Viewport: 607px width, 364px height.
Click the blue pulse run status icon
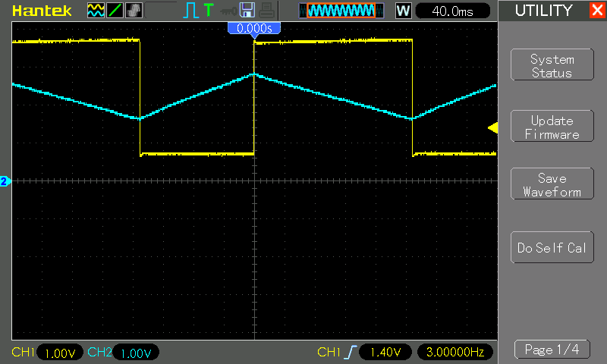(x=190, y=11)
